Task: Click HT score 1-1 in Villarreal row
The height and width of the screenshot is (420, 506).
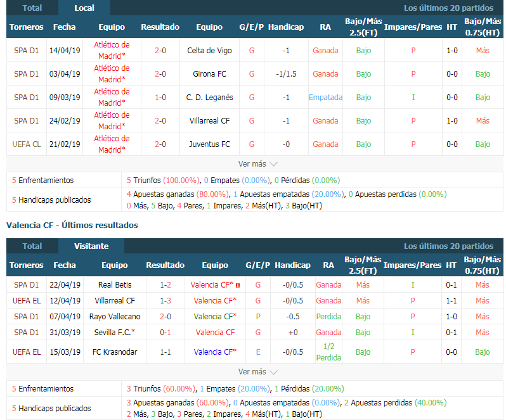Action: coord(451,300)
